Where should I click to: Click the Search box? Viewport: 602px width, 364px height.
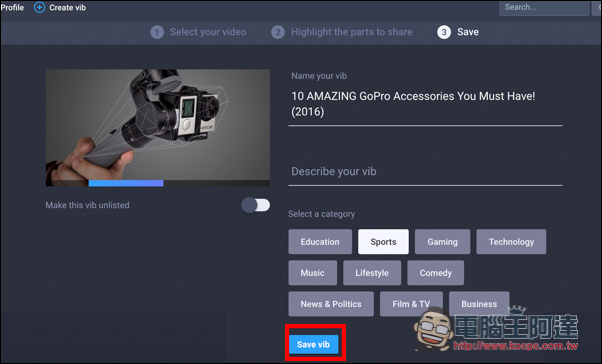(x=544, y=7)
